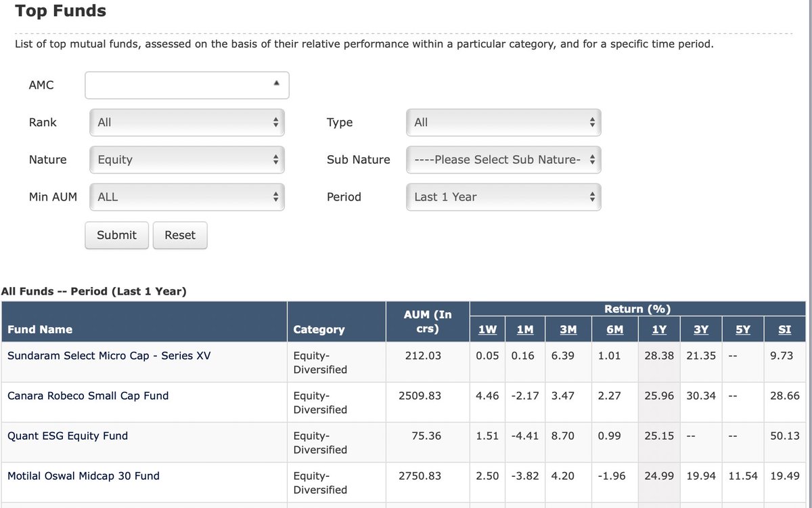Viewport: 812px width, 508px height.
Task: Open the Nature dropdown set to Equity
Action: [x=187, y=160]
